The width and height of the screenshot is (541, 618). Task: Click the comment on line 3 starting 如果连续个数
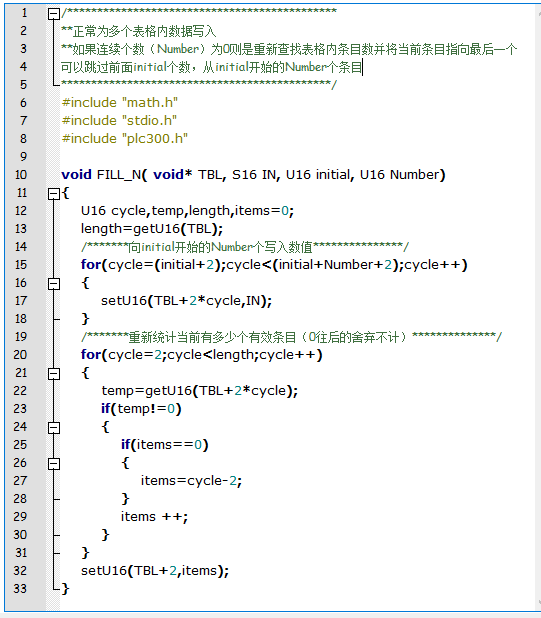pos(289,49)
